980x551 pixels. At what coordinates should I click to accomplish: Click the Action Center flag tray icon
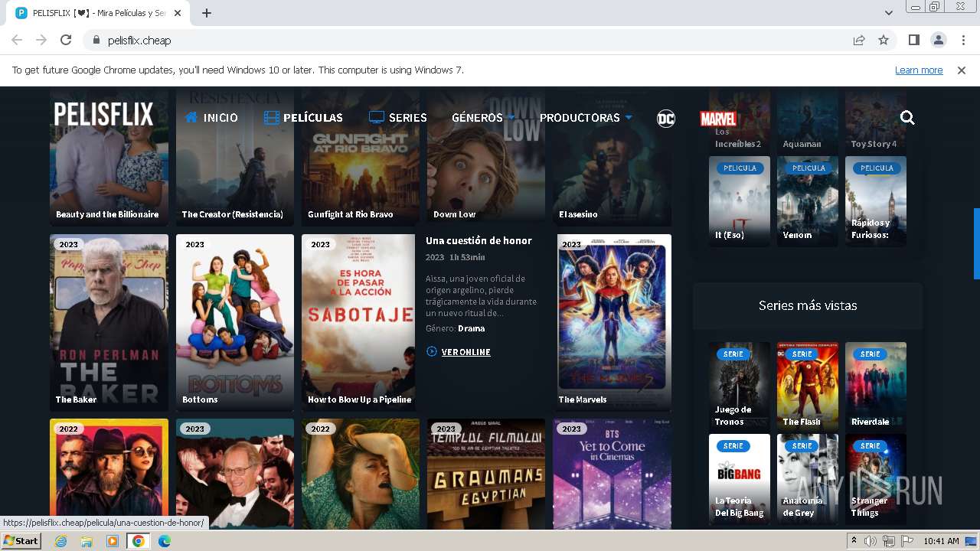(906, 541)
